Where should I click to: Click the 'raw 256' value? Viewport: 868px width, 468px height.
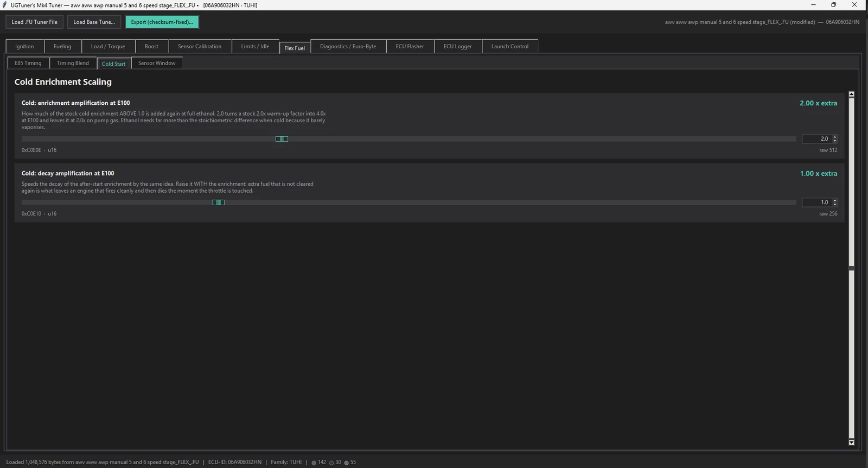coord(828,214)
